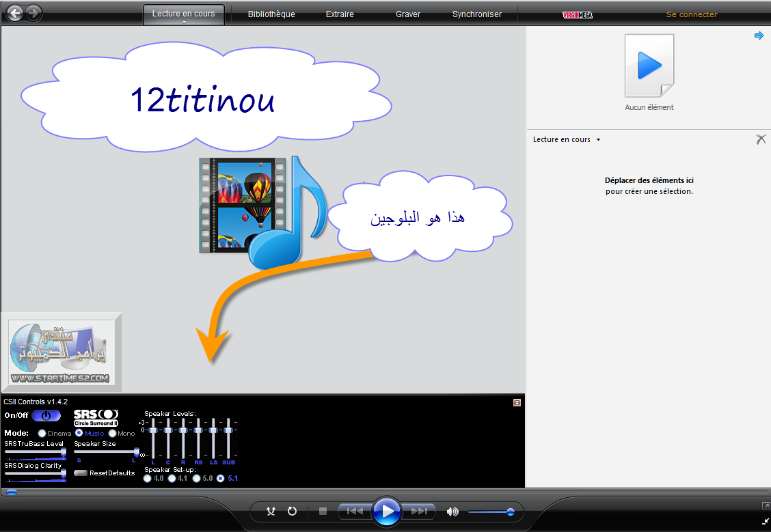Turn on shuffle playback
Image resolution: width=771 pixels, height=532 pixels.
pyautogui.click(x=271, y=511)
